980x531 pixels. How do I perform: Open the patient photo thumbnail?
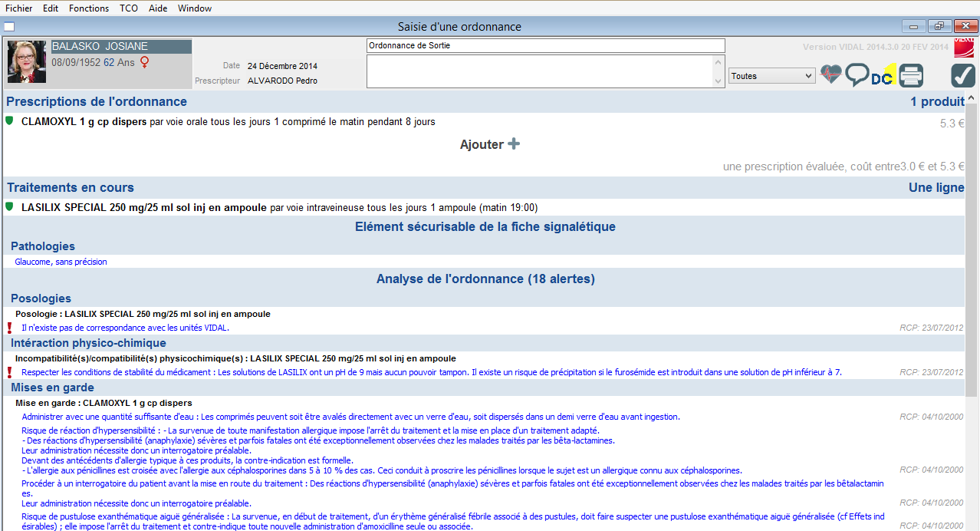[27, 61]
